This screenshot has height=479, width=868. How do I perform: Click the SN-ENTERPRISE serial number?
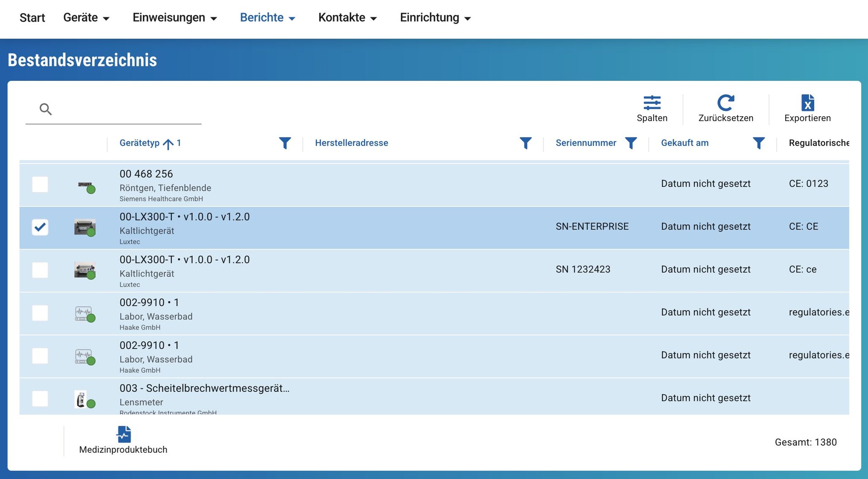(592, 226)
